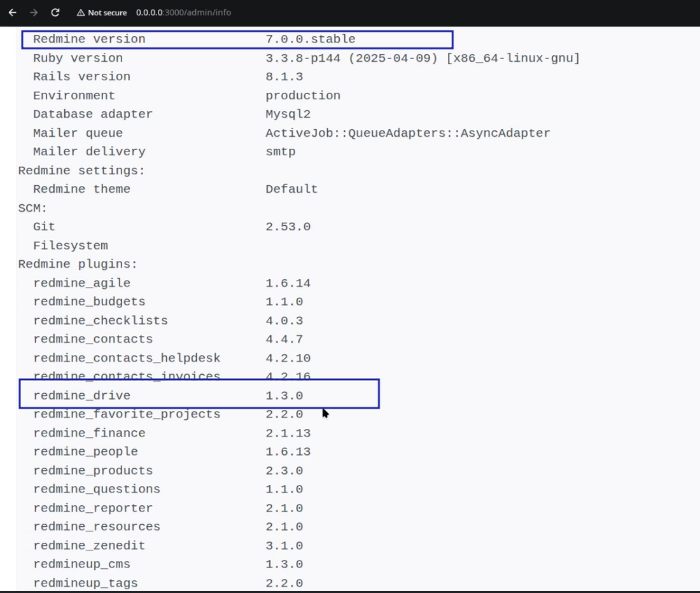Click the 'Rails version' label
The height and width of the screenshot is (593, 700).
coord(81,77)
